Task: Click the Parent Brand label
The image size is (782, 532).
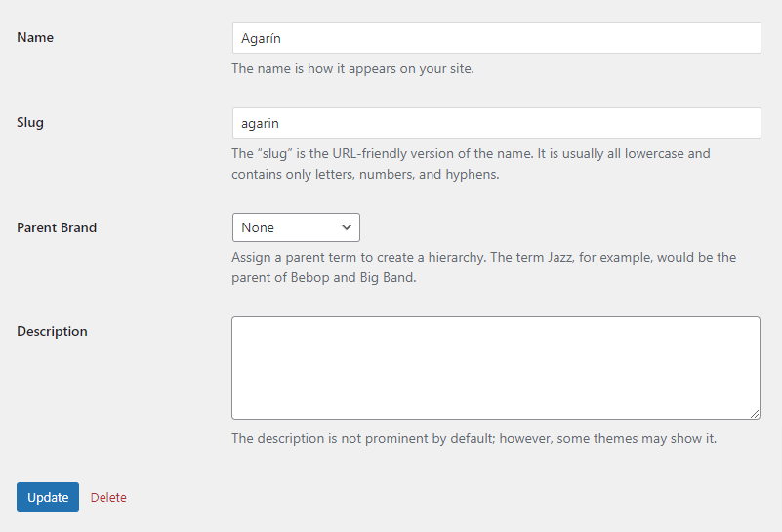Action: click(x=57, y=227)
